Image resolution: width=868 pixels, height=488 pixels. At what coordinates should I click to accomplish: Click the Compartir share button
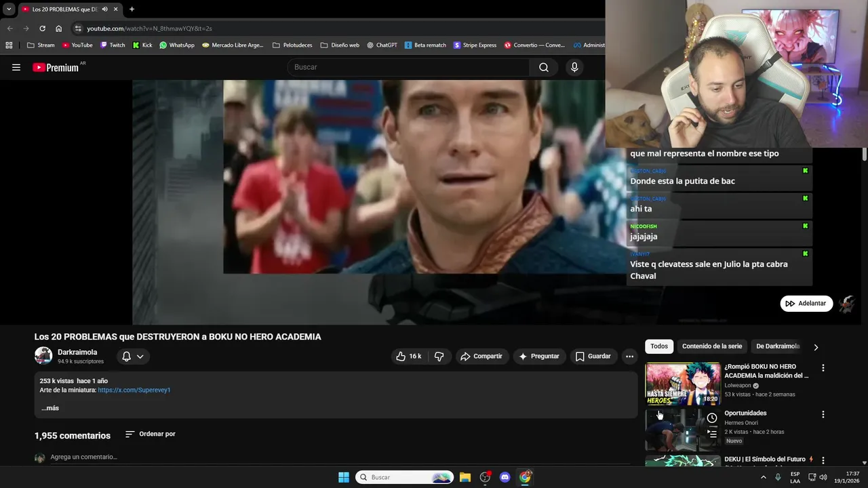pos(481,357)
